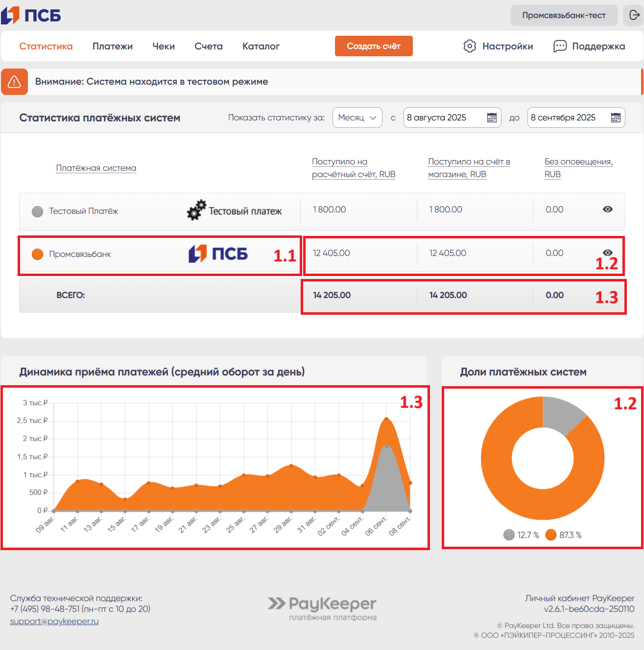
Task: Open the Платежи tab
Action: 113,46
